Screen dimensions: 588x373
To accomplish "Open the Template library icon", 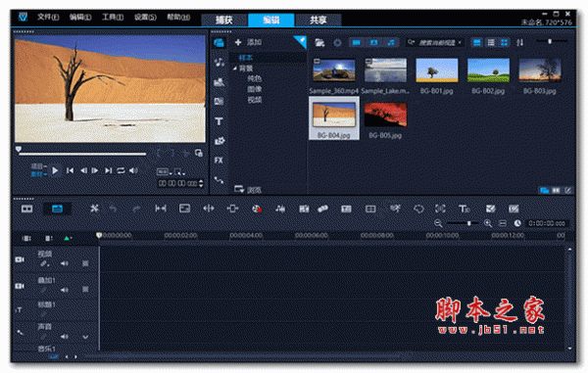I will point(219,82).
